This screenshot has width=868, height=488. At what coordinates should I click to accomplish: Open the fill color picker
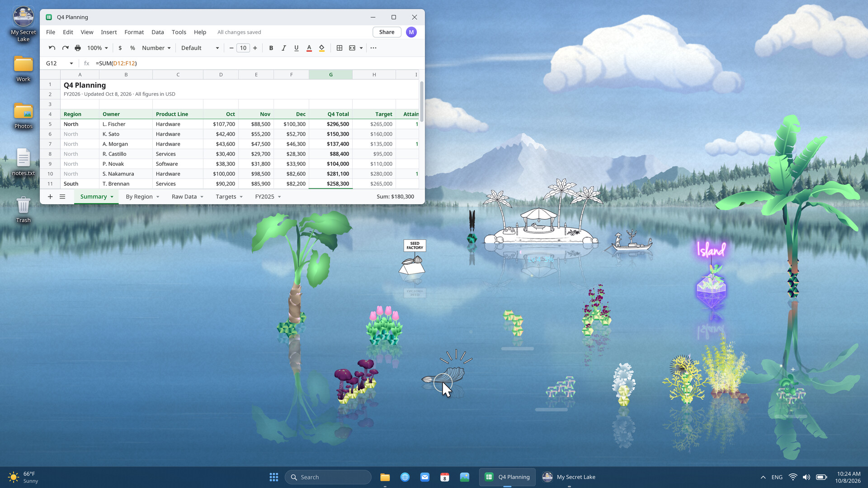click(x=321, y=48)
